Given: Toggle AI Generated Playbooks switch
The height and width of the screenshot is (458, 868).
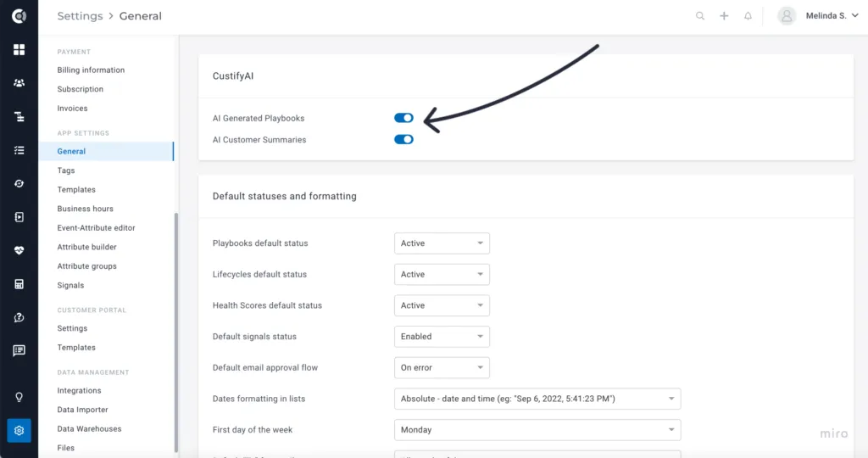Looking at the screenshot, I should coord(403,118).
